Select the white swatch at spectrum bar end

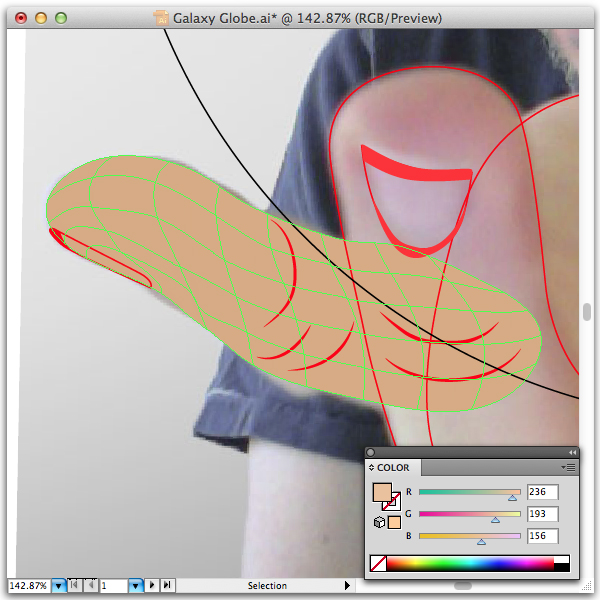click(x=562, y=559)
